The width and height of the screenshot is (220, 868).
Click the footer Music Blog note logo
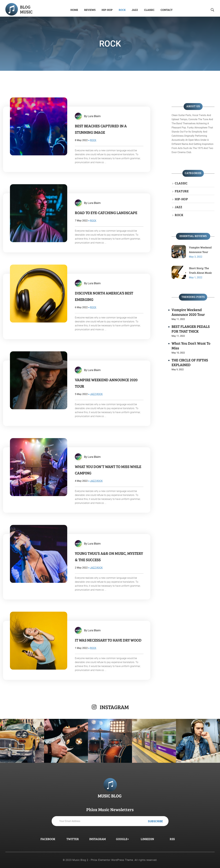(110, 785)
